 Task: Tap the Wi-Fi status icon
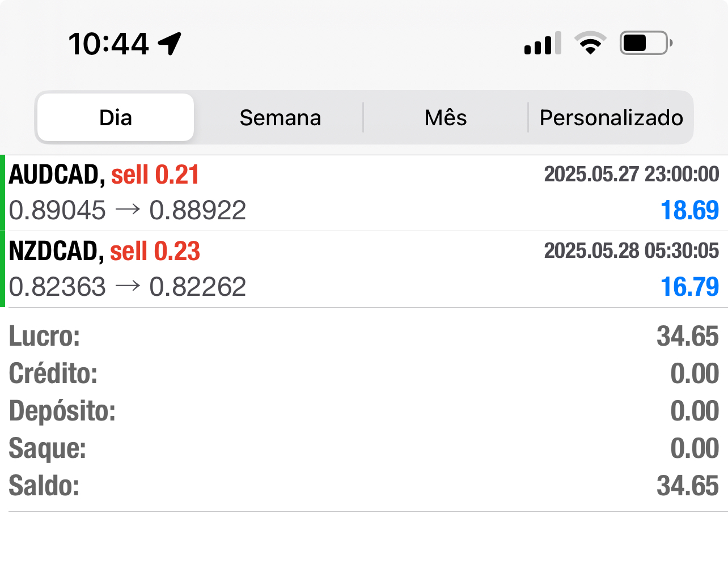tap(590, 43)
